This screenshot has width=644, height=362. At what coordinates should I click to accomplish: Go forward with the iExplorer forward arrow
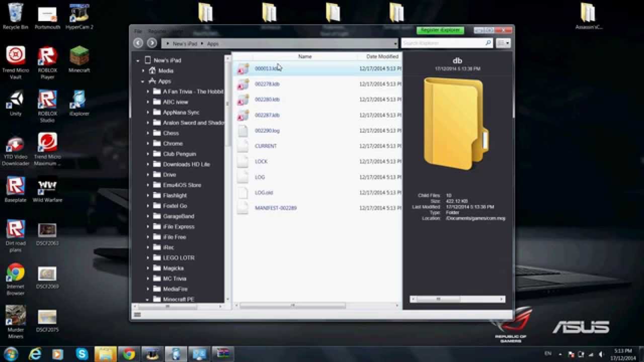point(151,43)
